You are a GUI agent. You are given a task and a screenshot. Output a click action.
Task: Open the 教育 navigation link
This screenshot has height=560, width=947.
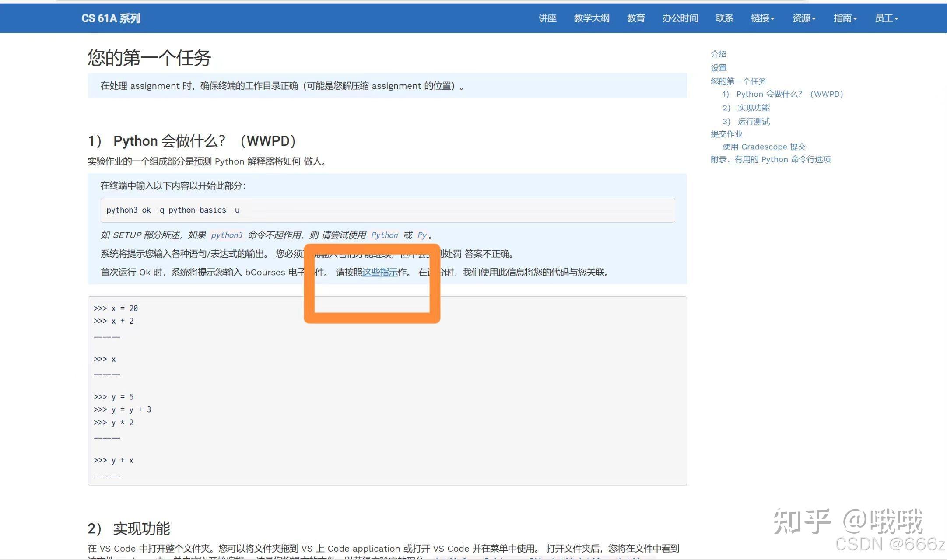tap(635, 18)
